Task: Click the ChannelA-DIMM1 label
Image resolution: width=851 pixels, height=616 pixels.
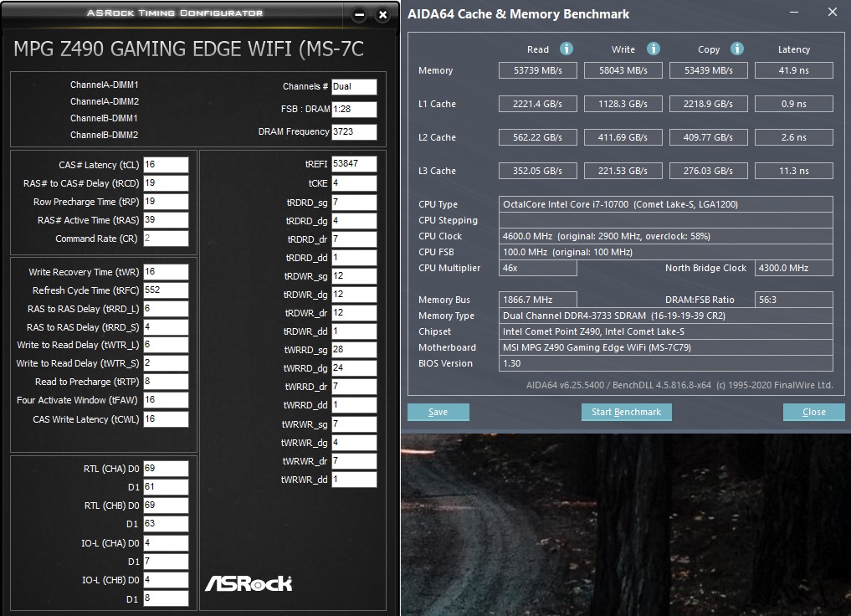Action: [x=105, y=85]
